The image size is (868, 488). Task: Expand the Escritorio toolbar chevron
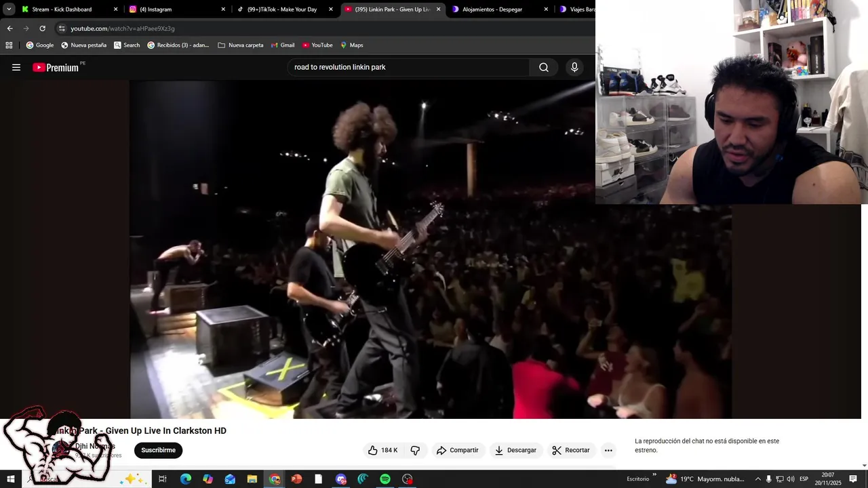point(654,475)
